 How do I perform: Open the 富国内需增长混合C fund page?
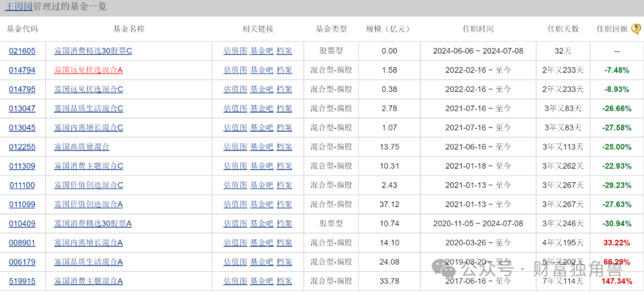pos(89,128)
